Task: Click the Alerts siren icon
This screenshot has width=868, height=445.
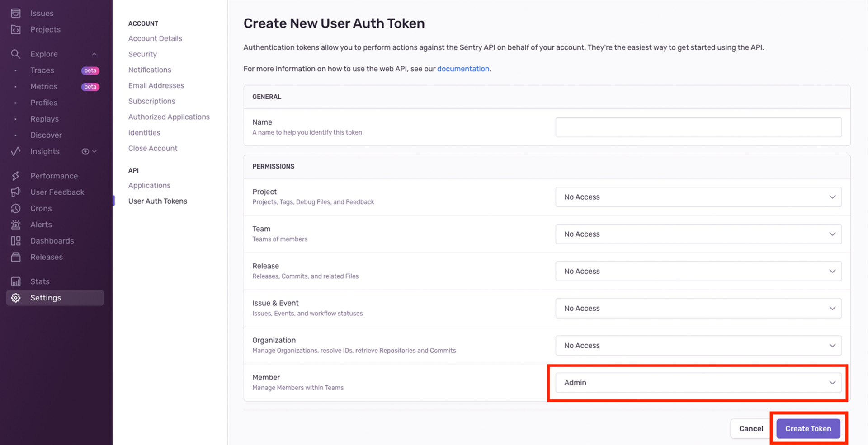Action: click(16, 225)
